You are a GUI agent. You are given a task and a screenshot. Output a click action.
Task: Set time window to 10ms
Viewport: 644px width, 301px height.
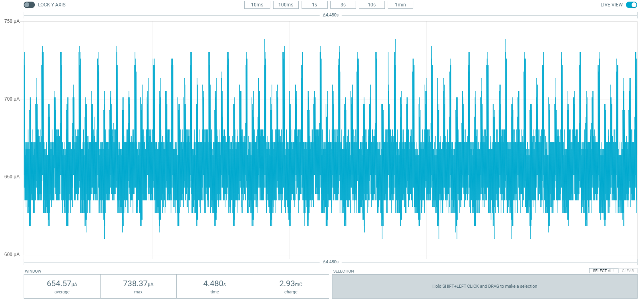click(257, 5)
